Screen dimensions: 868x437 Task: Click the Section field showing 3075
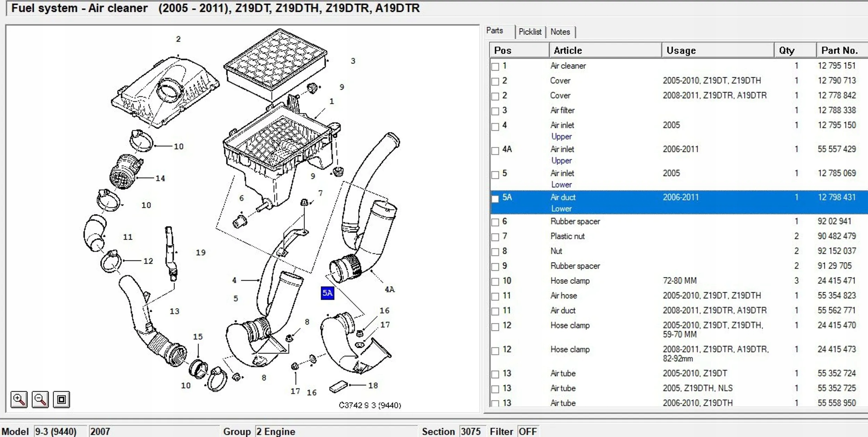[x=470, y=431]
